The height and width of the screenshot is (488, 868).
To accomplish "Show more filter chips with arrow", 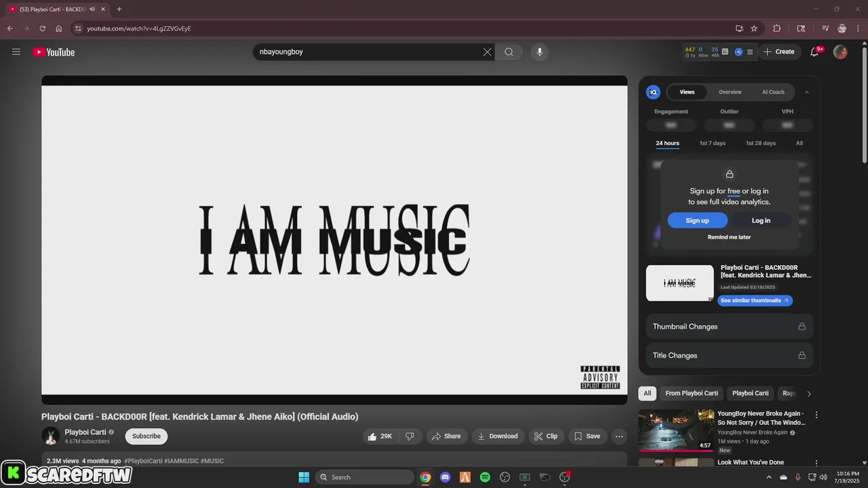I will tap(808, 394).
